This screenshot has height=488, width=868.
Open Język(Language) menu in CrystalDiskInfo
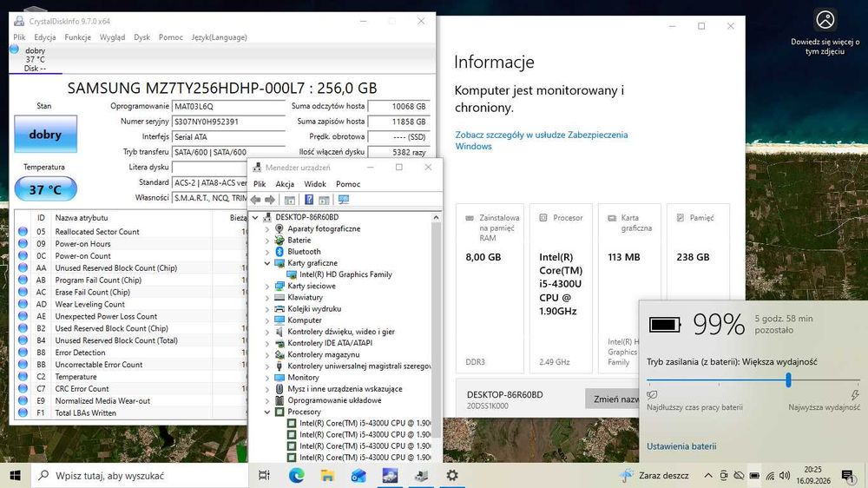coord(220,37)
